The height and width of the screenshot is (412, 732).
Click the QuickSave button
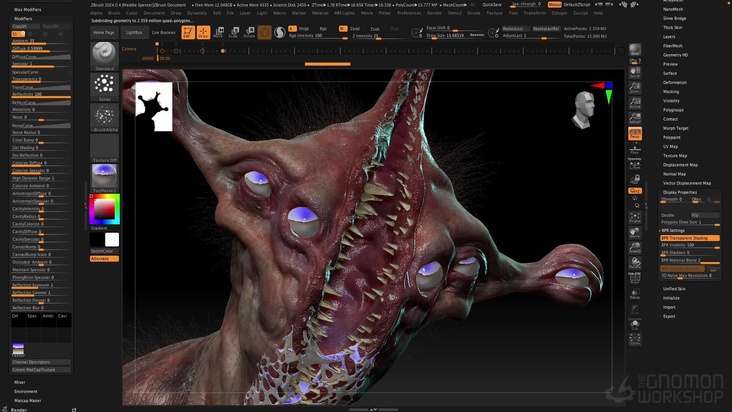492,5
